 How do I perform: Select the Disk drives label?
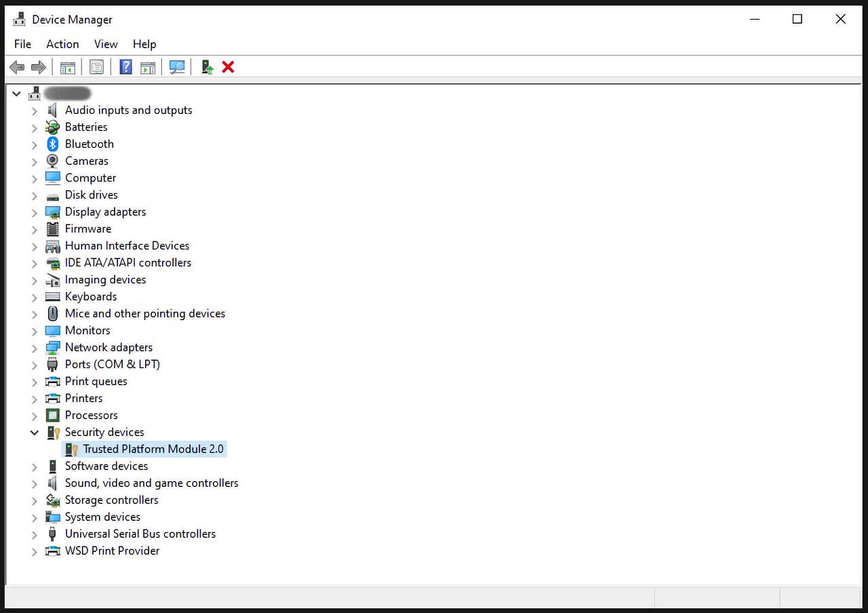pos(92,195)
